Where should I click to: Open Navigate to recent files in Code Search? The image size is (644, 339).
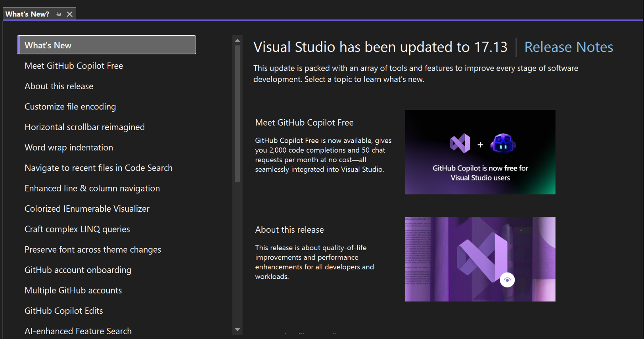pos(98,168)
